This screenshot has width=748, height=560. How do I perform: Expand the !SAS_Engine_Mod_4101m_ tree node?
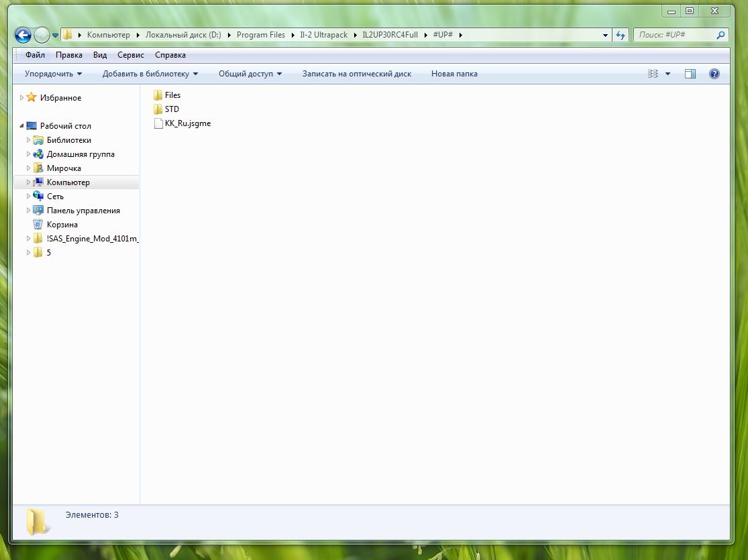(x=28, y=239)
